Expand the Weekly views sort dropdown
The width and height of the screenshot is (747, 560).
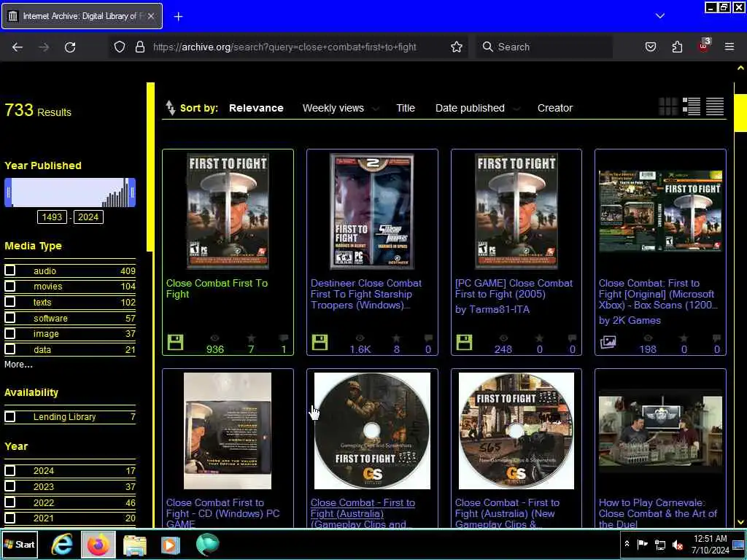click(x=376, y=109)
